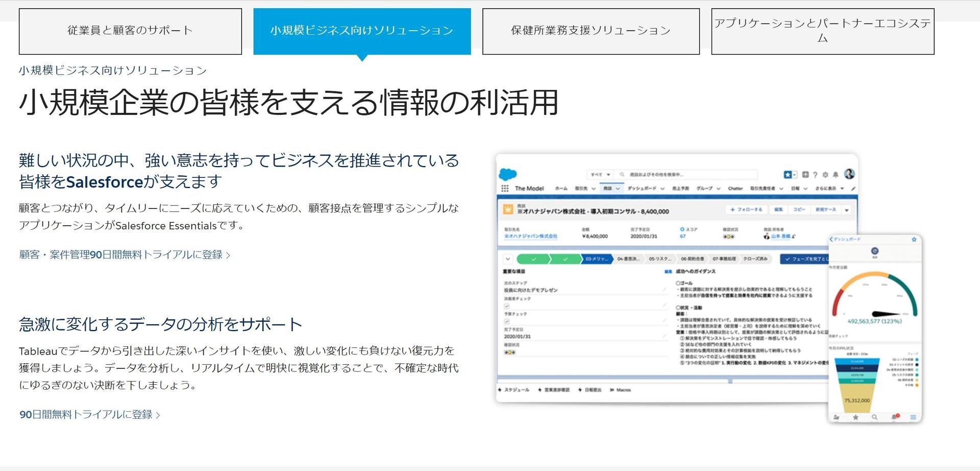980x471 pixels.
Task: Click the orange crown opportunity icon
Action: 508,209
